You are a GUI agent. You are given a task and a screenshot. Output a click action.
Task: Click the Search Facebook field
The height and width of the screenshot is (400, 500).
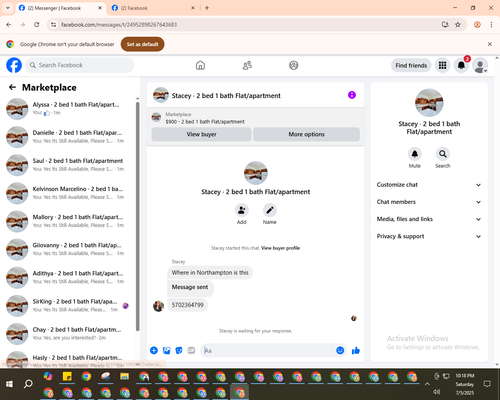(x=80, y=65)
